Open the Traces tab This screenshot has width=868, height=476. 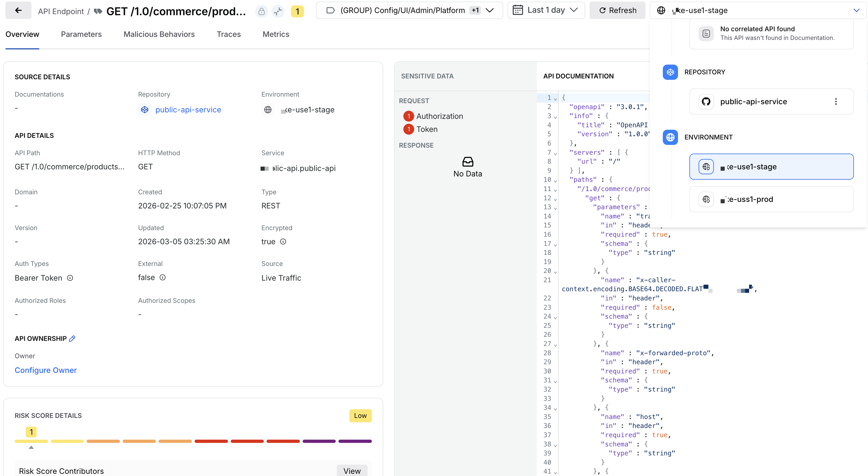pos(229,34)
